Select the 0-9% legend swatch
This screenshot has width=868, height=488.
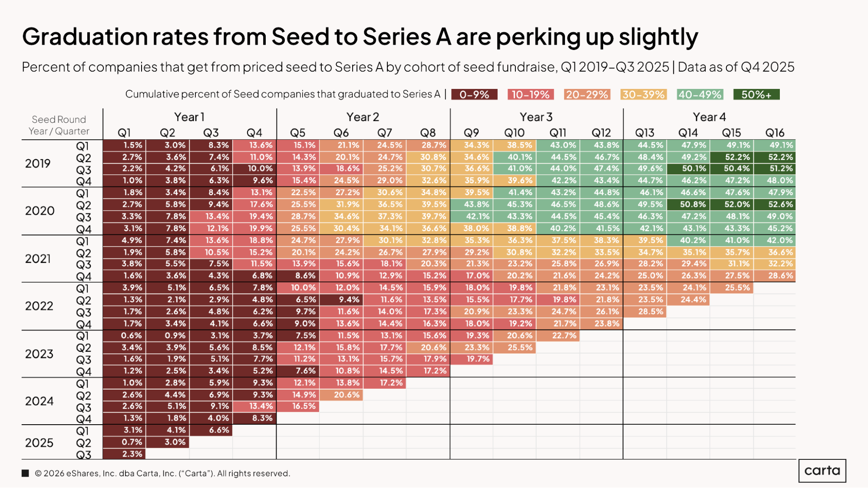tap(474, 95)
